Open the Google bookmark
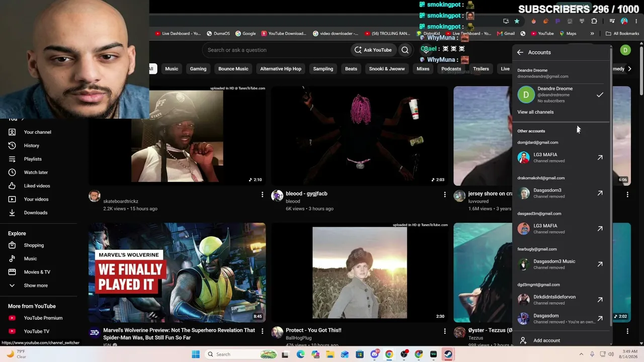The height and width of the screenshot is (362, 644). (x=246, y=34)
